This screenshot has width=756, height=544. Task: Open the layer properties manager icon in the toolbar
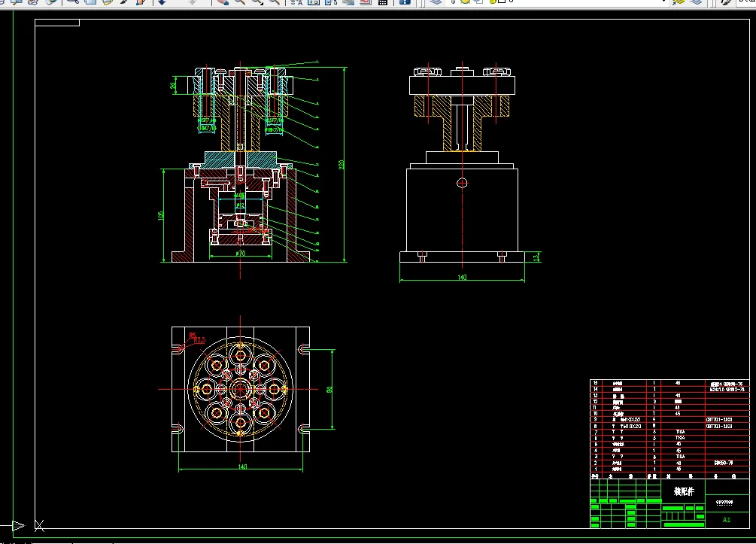coord(436,2)
